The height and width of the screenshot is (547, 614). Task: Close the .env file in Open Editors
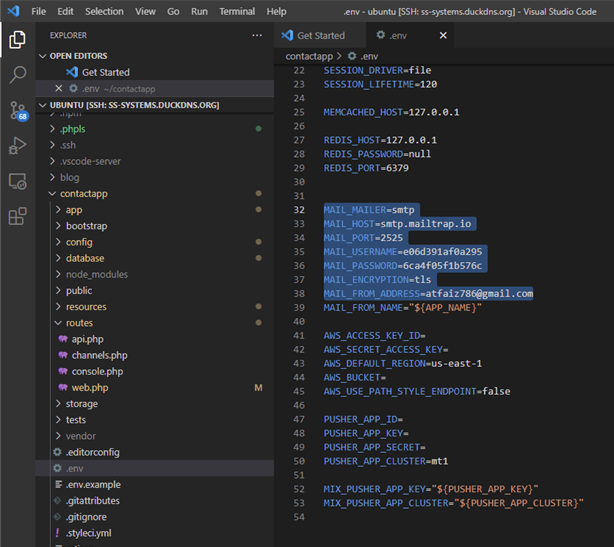click(58, 88)
